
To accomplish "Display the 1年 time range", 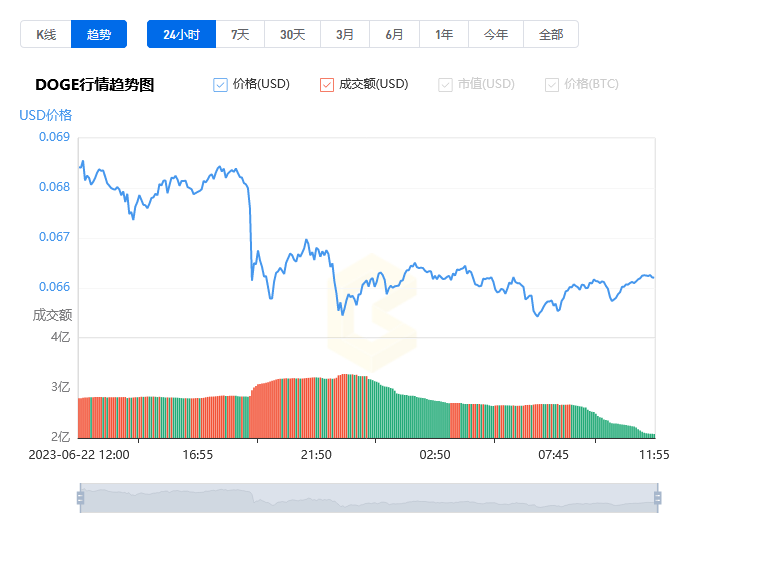I will (x=444, y=34).
